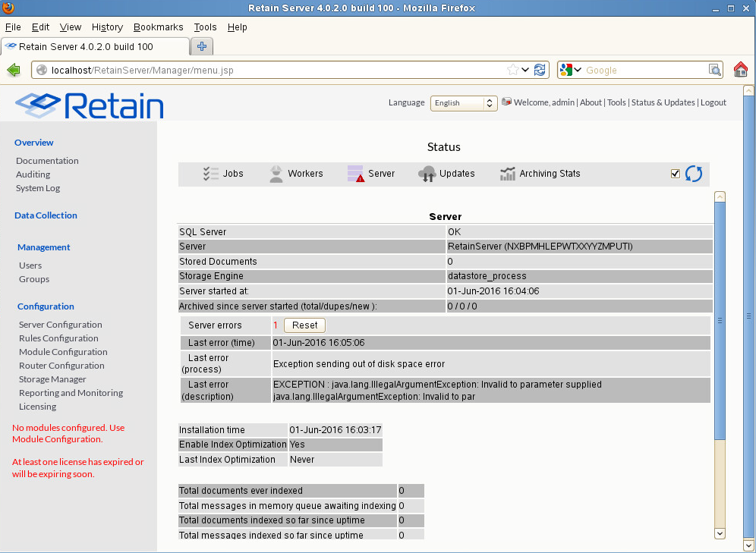Open the About link in the header
Viewport: 756px width, 553px height.
click(x=591, y=102)
